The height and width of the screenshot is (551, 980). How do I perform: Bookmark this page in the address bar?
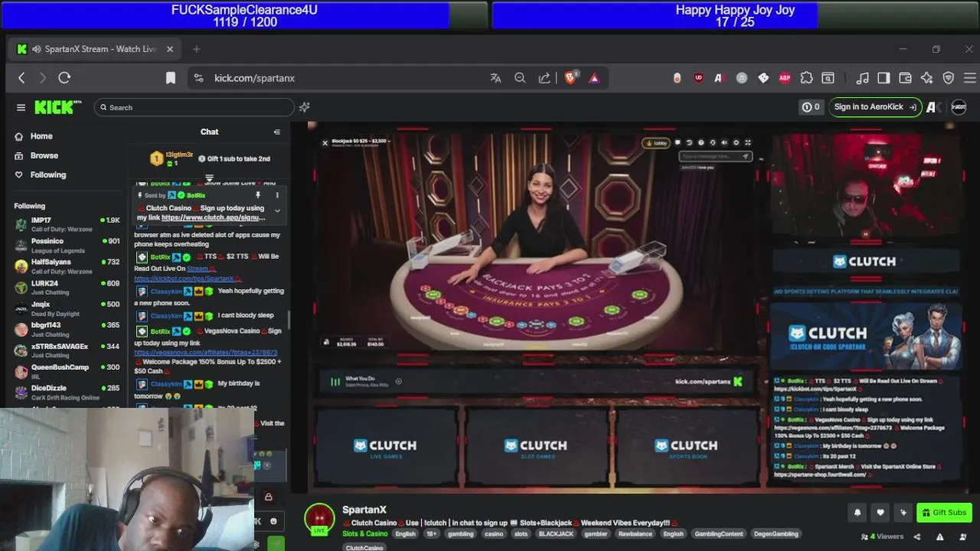click(171, 77)
